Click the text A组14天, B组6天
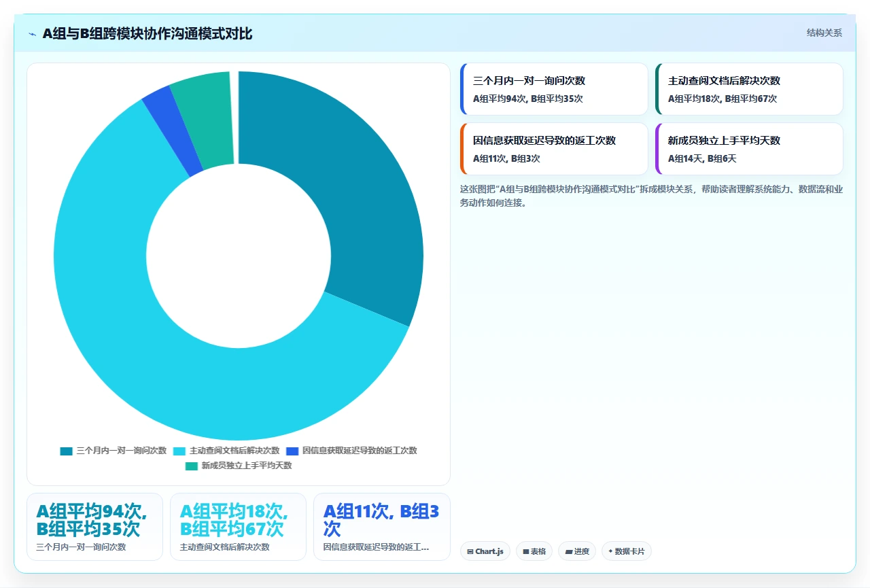 point(702,158)
